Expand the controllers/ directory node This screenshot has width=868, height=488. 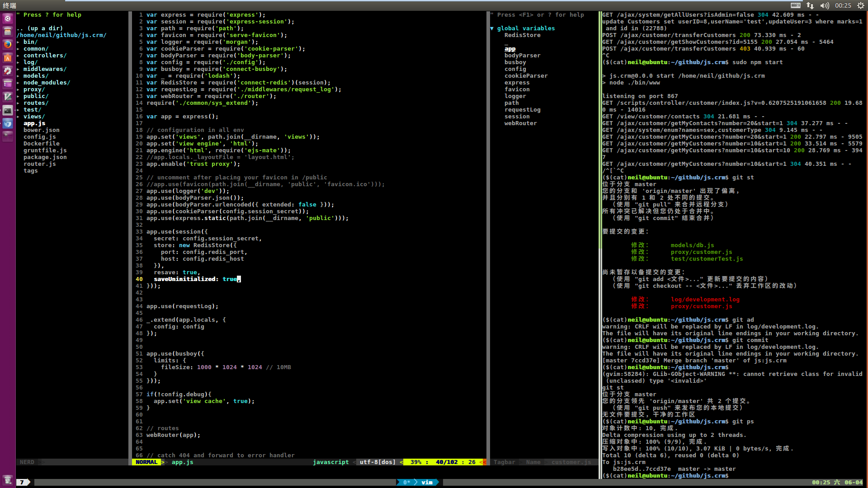tap(45, 56)
